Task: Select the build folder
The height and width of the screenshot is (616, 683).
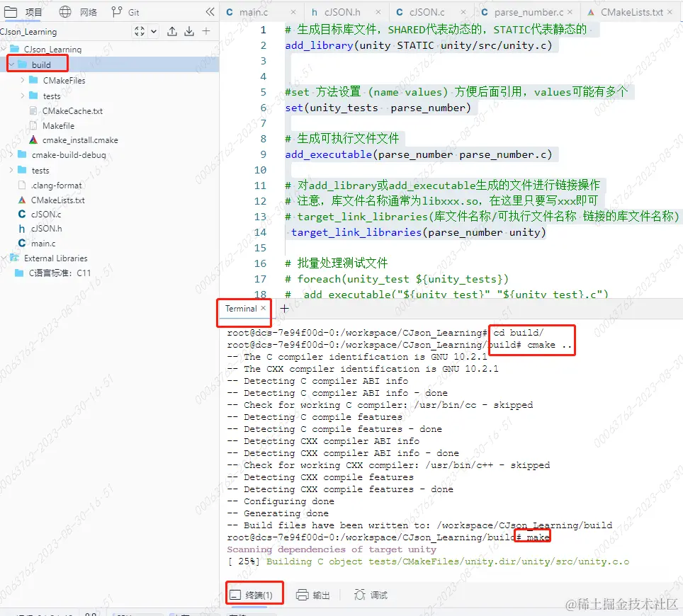Action: tap(41, 65)
